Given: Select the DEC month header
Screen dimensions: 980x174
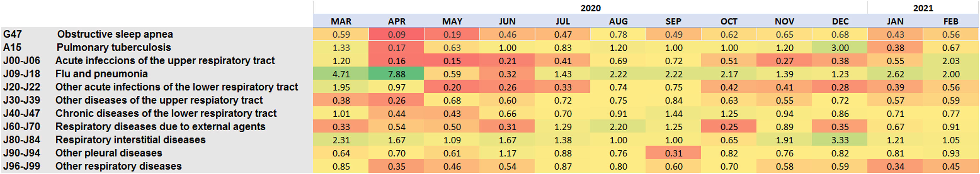Looking at the screenshot, I should pos(840,21).
